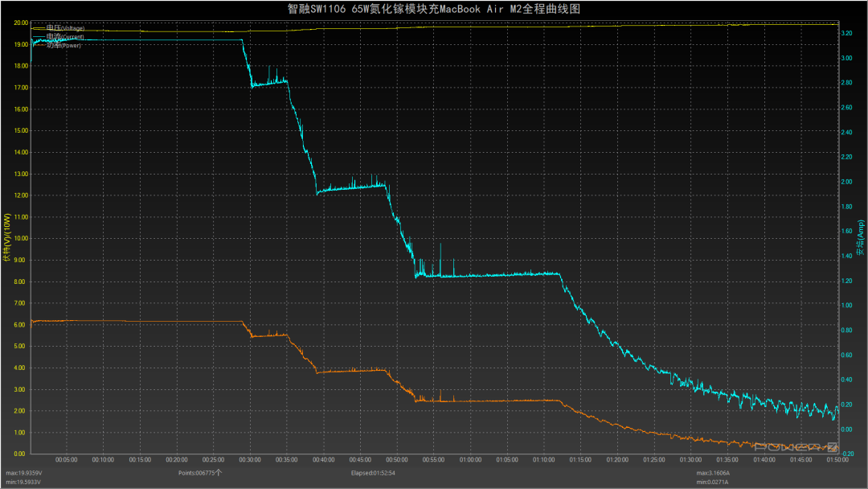The height and width of the screenshot is (489, 868).
Task: Click the 功率(Power) legend entry
Action: (x=57, y=45)
